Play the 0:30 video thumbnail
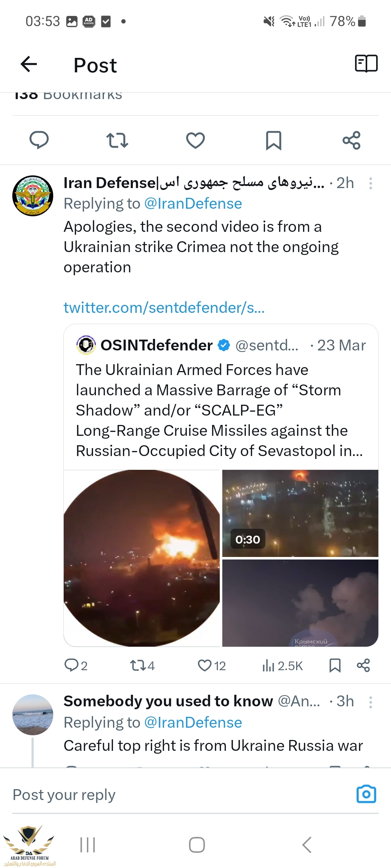The height and width of the screenshot is (868, 391). coord(300,513)
